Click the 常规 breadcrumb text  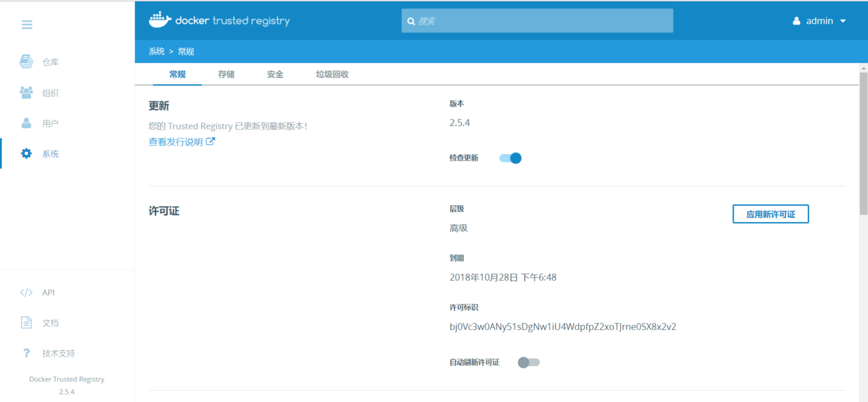pyautogui.click(x=186, y=52)
